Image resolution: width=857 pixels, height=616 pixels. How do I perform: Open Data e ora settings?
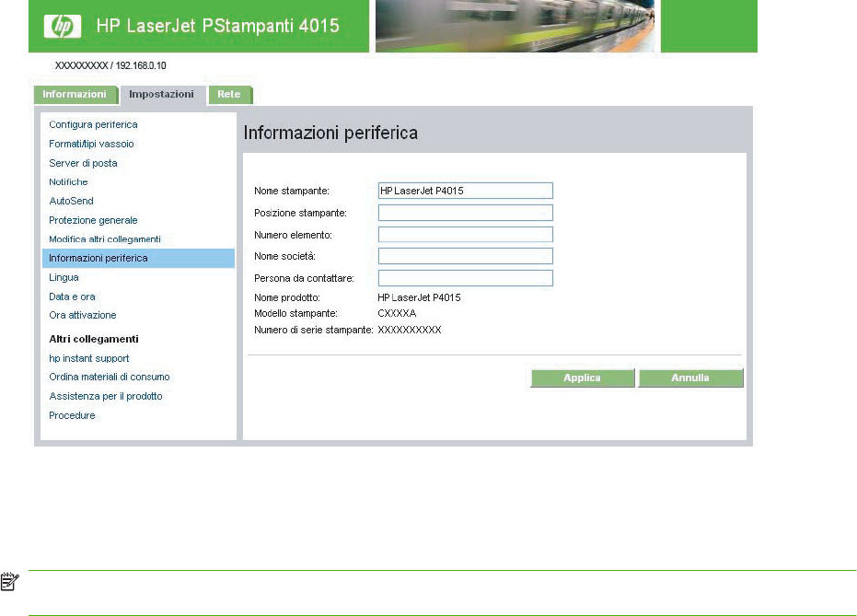[x=72, y=296]
